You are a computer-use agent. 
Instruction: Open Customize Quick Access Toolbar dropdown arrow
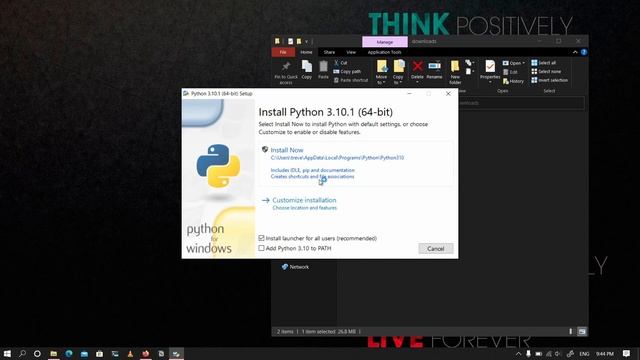pyautogui.click(x=307, y=42)
